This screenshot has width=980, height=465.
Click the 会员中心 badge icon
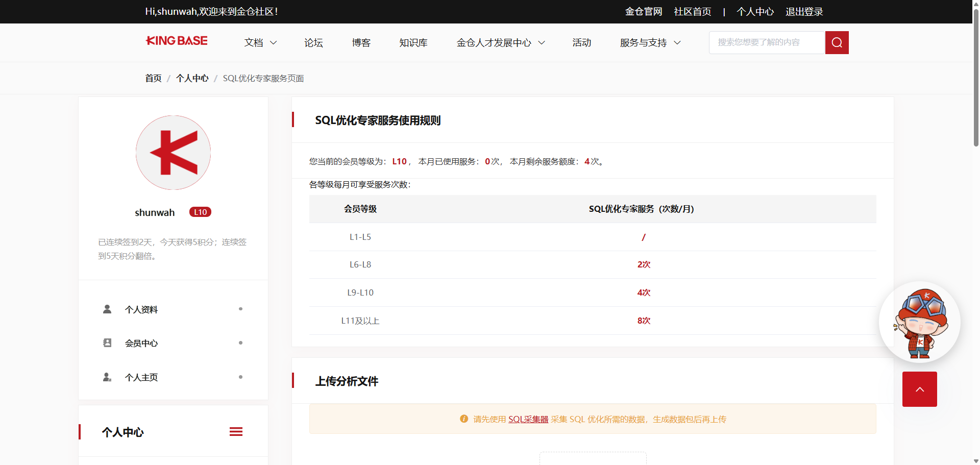point(107,343)
